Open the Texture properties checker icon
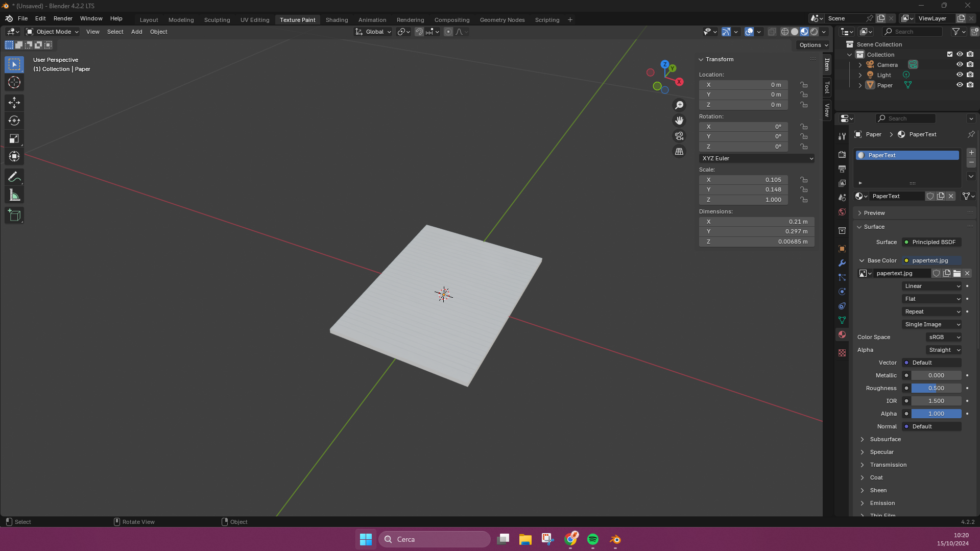This screenshot has height=551, width=980. point(842,353)
